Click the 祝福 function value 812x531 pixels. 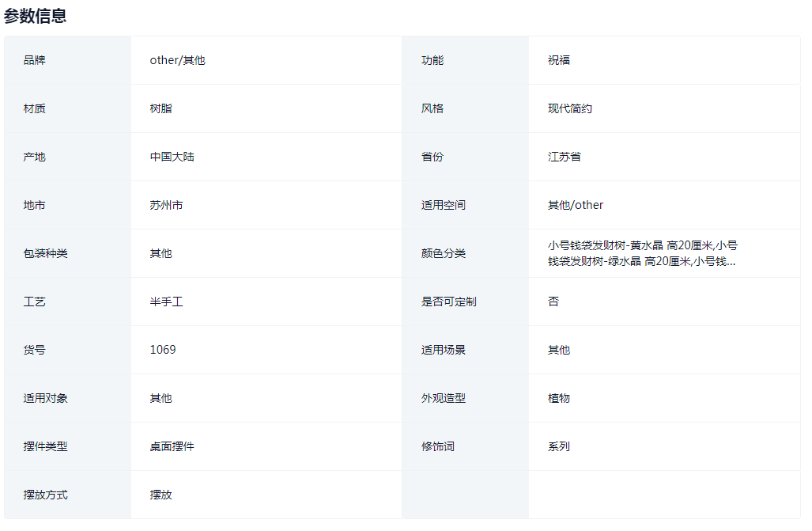(557, 59)
